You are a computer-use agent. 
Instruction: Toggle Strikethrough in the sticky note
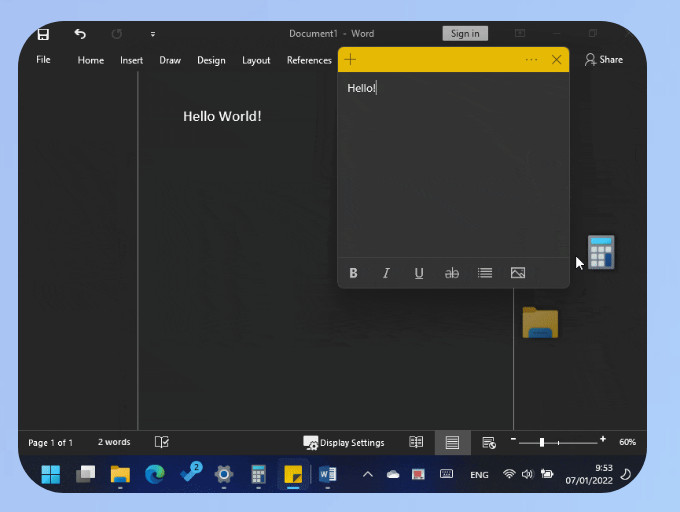point(451,273)
